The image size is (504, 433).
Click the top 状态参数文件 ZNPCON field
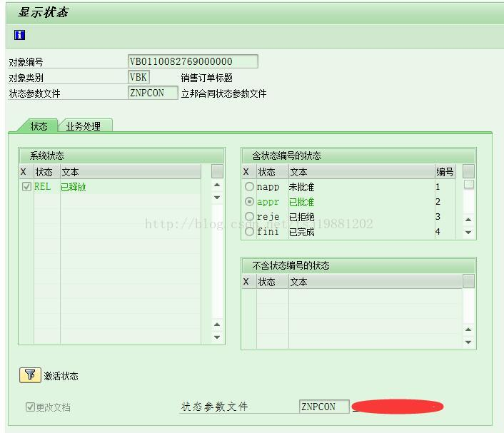coord(153,93)
